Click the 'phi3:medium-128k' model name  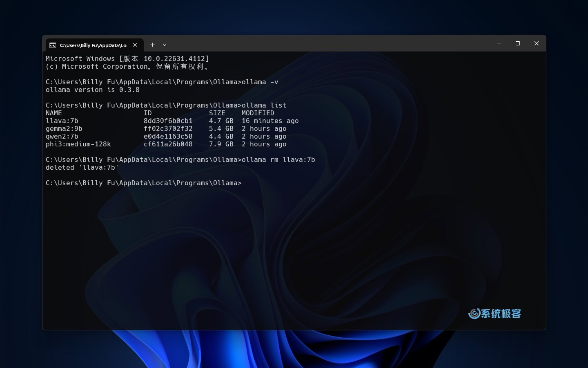tap(78, 144)
